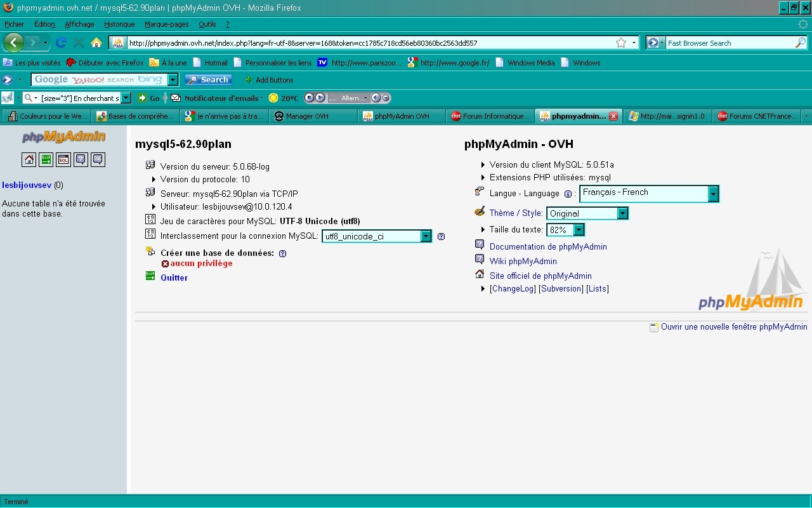Click the speaker volume icon in toolbar

pos(376,98)
